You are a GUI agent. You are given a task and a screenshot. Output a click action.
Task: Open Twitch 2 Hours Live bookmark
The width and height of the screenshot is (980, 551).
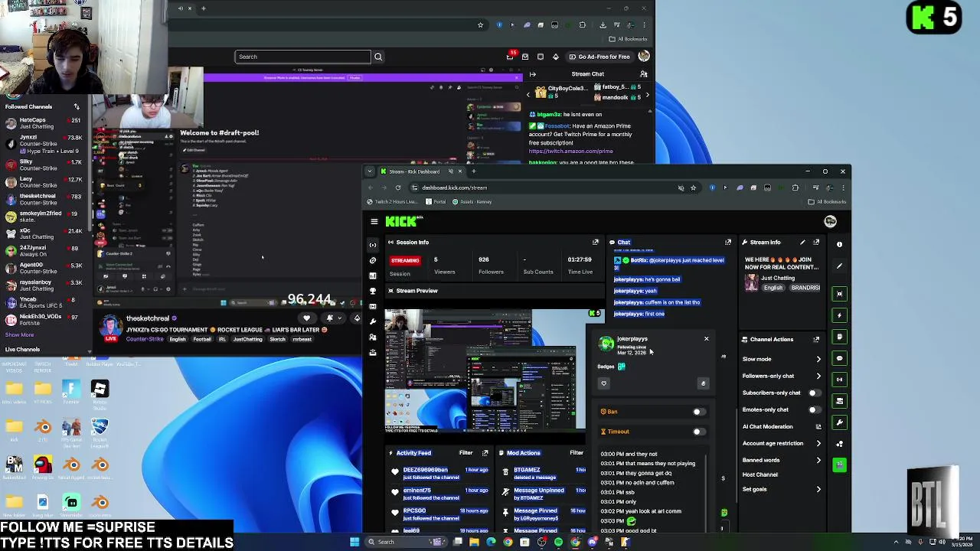pyautogui.click(x=392, y=201)
